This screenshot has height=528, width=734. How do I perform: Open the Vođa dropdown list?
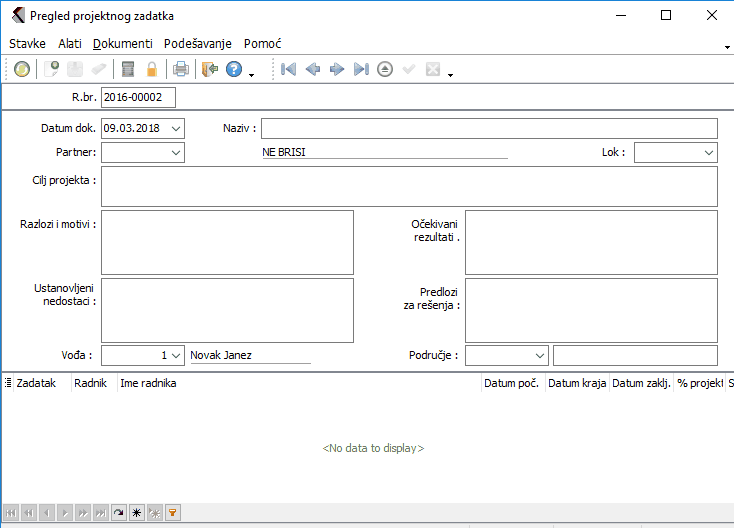176,355
